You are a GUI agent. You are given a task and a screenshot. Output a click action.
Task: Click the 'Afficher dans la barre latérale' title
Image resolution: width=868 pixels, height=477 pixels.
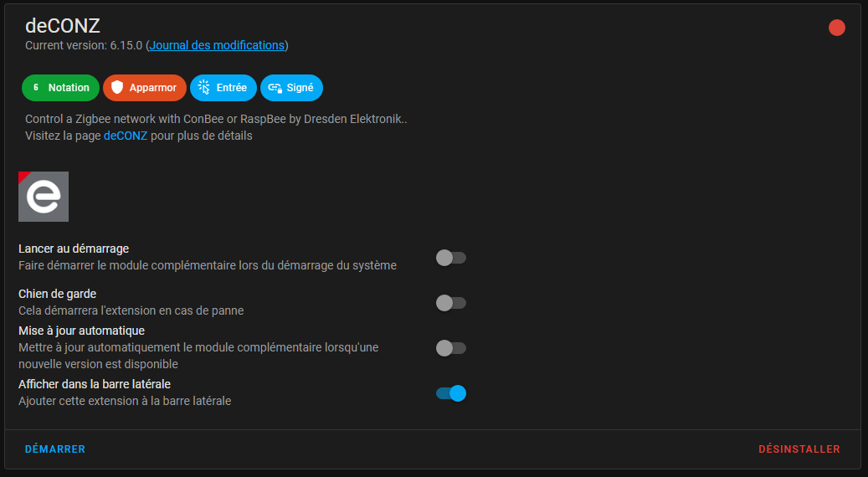point(95,384)
